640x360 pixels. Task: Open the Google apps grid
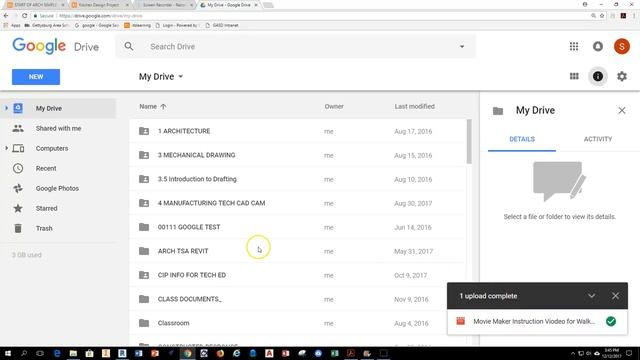[574, 47]
